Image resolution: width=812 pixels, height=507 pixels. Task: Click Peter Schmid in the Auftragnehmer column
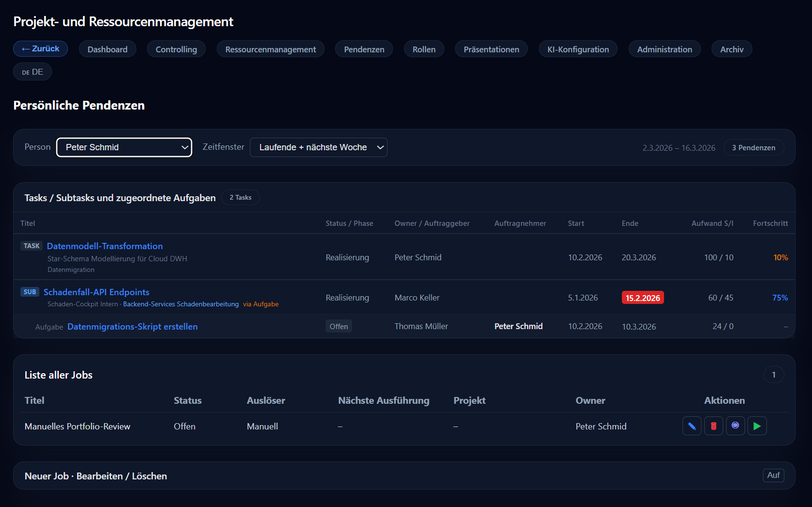pos(519,326)
